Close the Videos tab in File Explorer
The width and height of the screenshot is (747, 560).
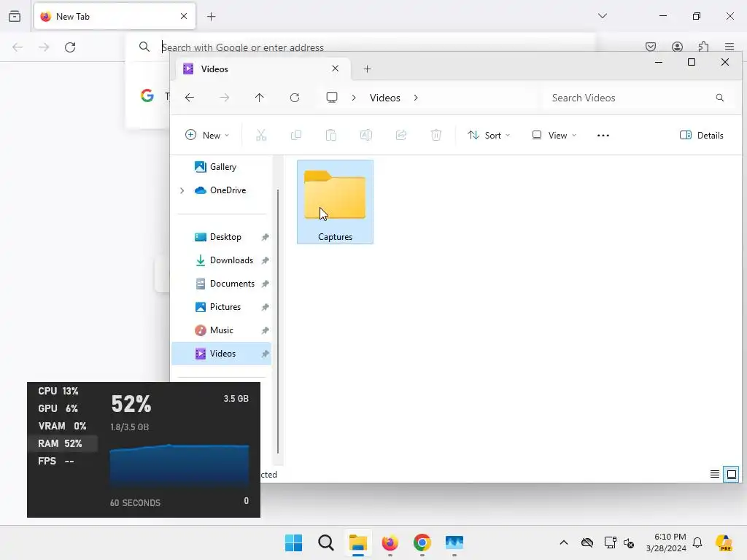tap(336, 69)
